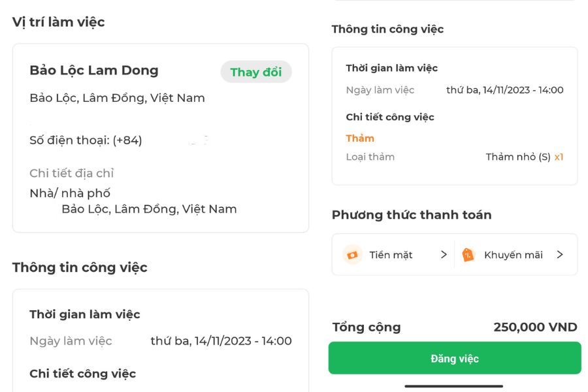The image size is (588, 392).
Task: Tap the Nhà/ nhà phố address type
Action: (70, 193)
